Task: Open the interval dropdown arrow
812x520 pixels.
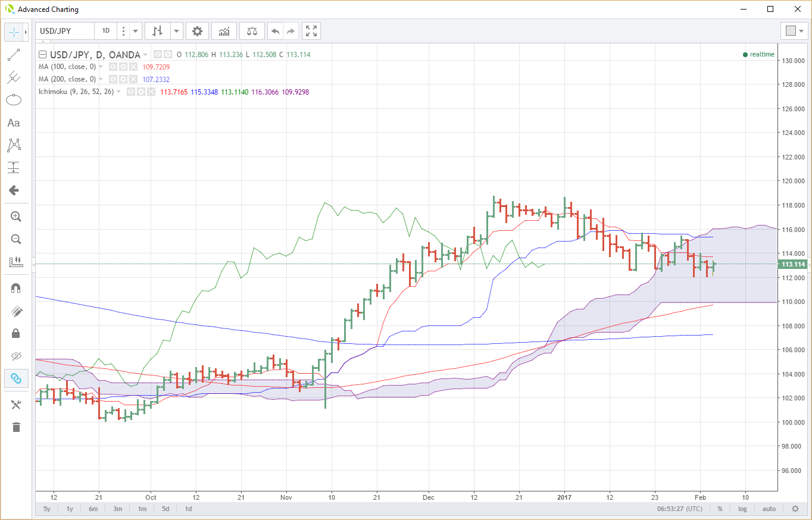Action: [x=136, y=31]
